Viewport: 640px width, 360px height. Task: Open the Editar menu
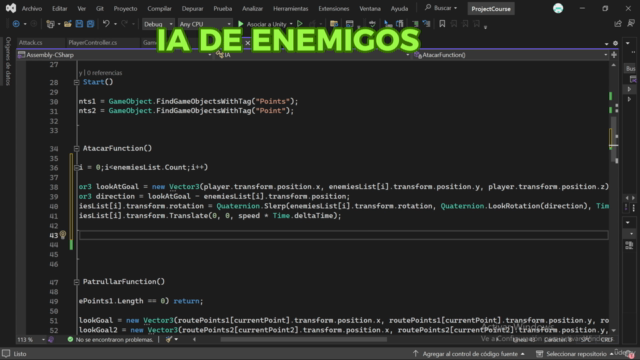coord(60,9)
